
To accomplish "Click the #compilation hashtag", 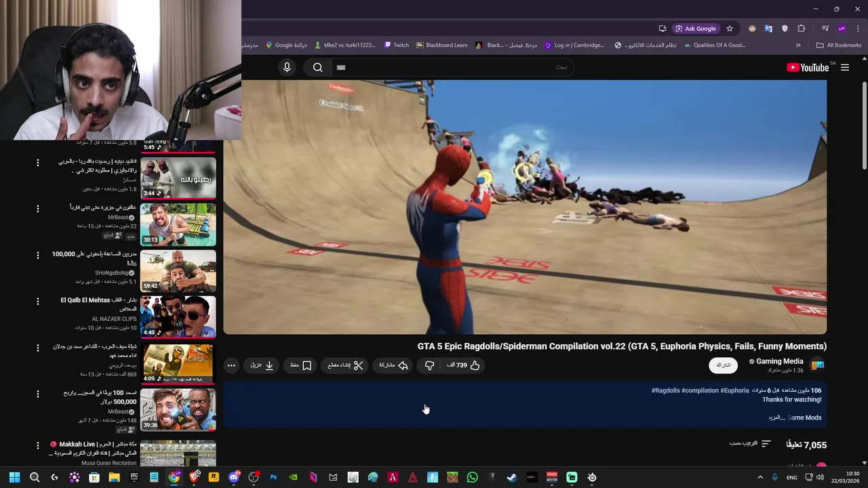I will click(700, 390).
